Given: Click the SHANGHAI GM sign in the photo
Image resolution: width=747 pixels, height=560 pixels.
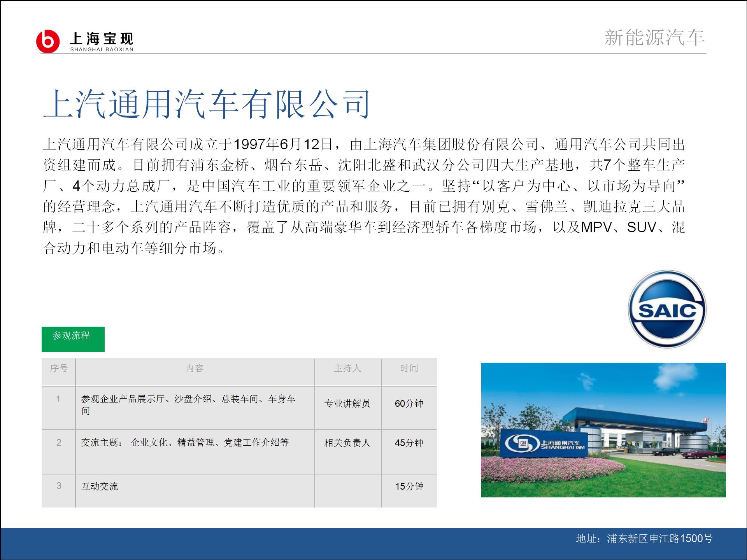Looking at the screenshot, I should tap(545, 443).
